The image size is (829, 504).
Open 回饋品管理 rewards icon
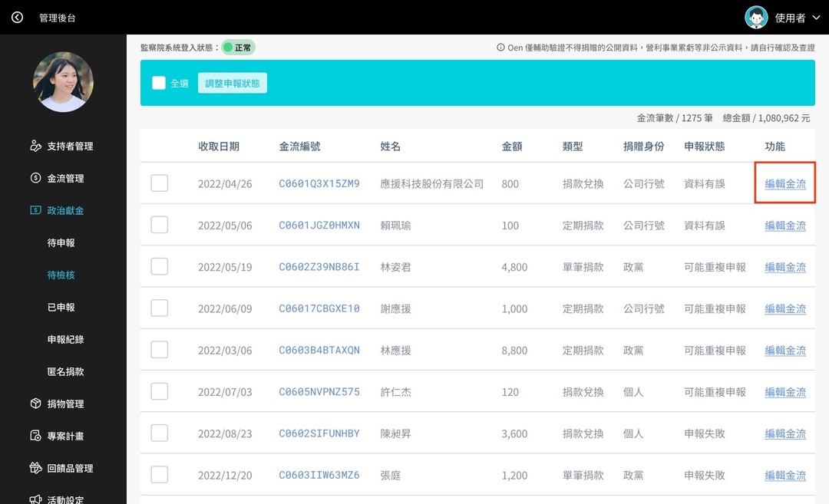click(37, 467)
